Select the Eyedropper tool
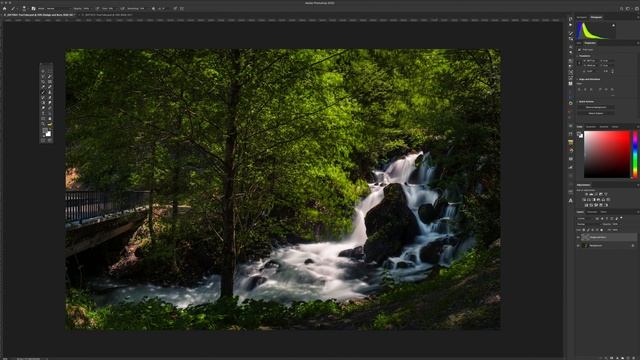 coord(43,87)
